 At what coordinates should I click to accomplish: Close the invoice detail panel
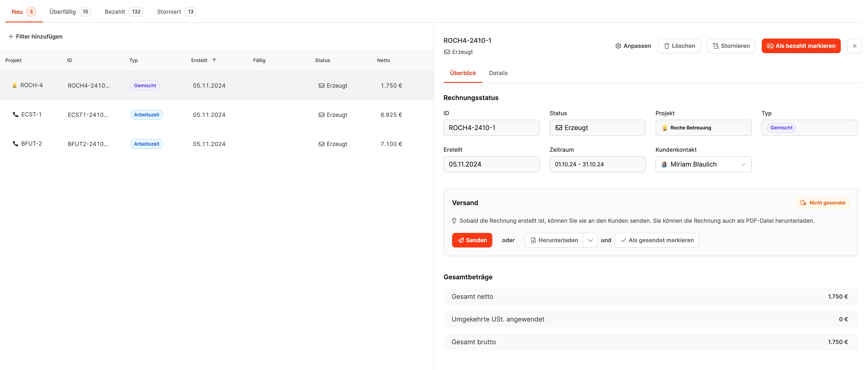pyautogui.click(x=854, y=46)
